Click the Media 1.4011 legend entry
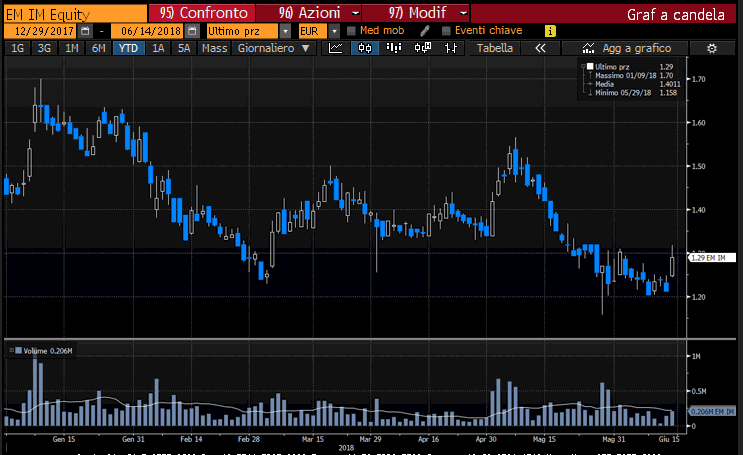Viewport: 743px width, 455px height. coord(634,84)
